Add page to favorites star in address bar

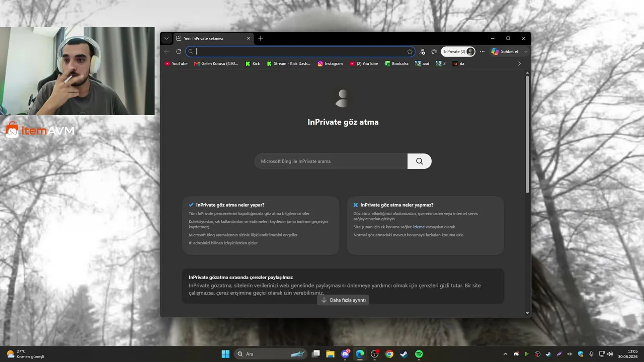click(410, 51)
